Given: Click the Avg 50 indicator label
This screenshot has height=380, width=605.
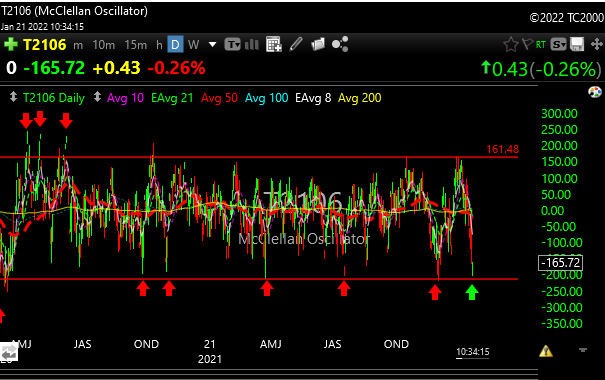Looking at the screenshot, I should (219, 98).
